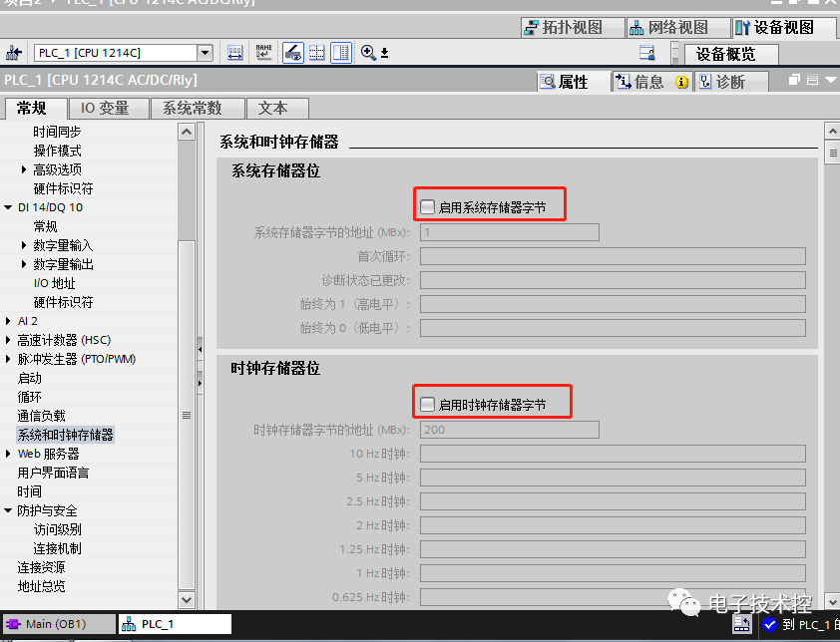
Task: Click the go-to-network-view icon left of device dropdown
Action: [13, 53]
